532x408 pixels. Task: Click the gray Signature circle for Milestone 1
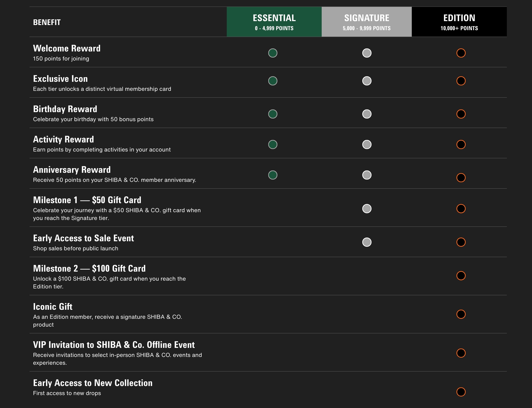(x=367, y=209)
